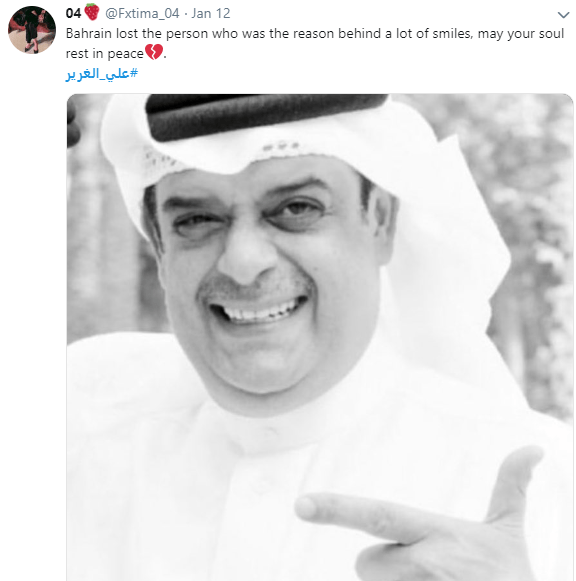The image size is (576, 581).
Task: Open the profile avatar of Fxtima_04
Action: pos(32,30)
